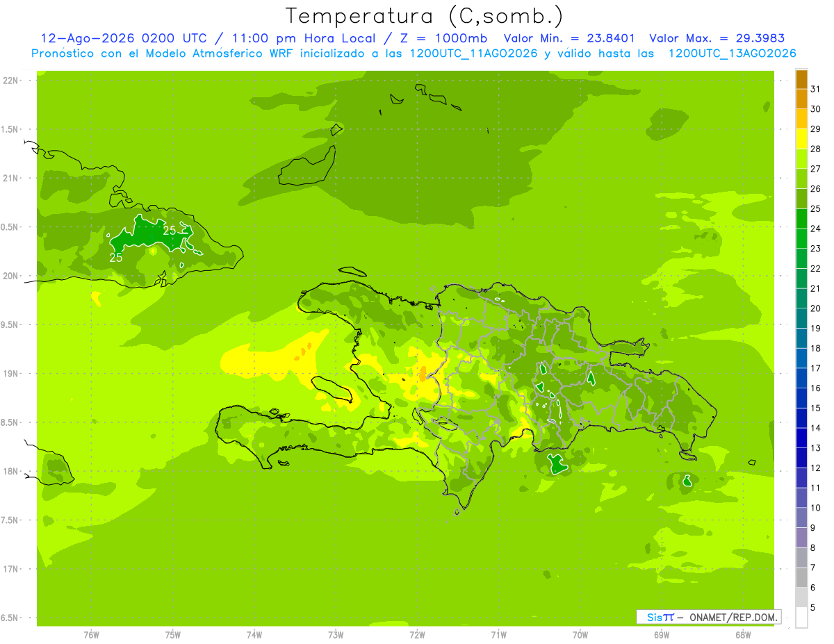
Task: Click the "18N" latitude label
Action: (x=10, y=472)
